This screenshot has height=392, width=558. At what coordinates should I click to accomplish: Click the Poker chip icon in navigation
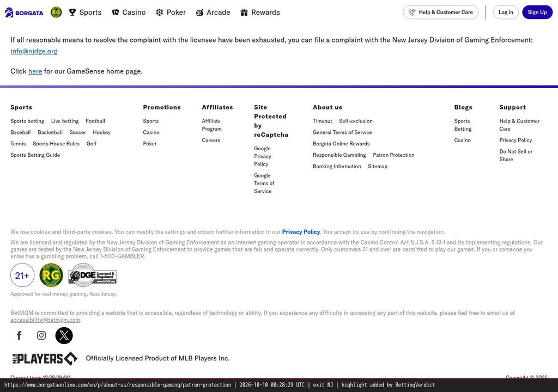(160, 13)
